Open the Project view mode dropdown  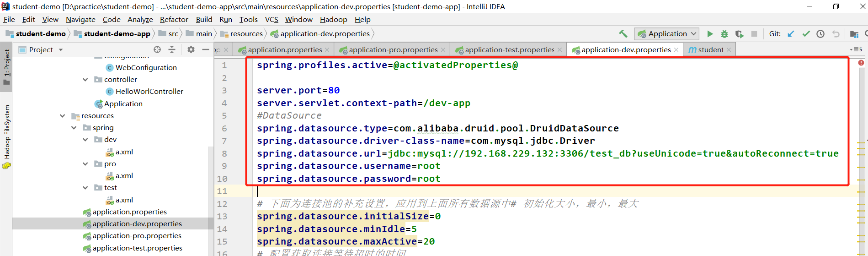(x=61, y=49)
